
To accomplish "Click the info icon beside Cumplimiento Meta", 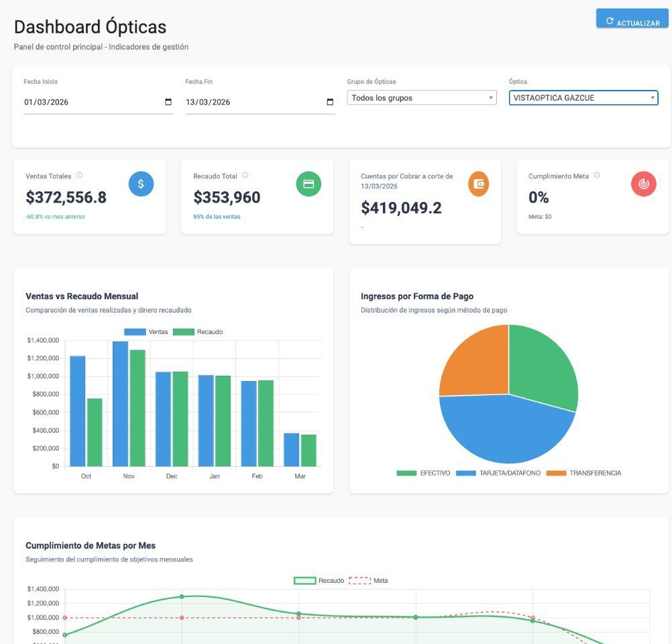I will click(x=596, y=174).
